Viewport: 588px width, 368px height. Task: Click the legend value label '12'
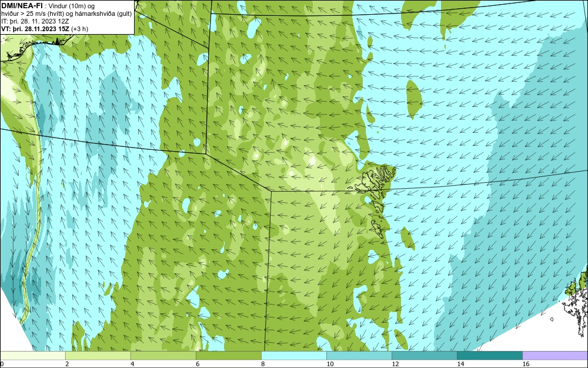(x=395, y=364)
